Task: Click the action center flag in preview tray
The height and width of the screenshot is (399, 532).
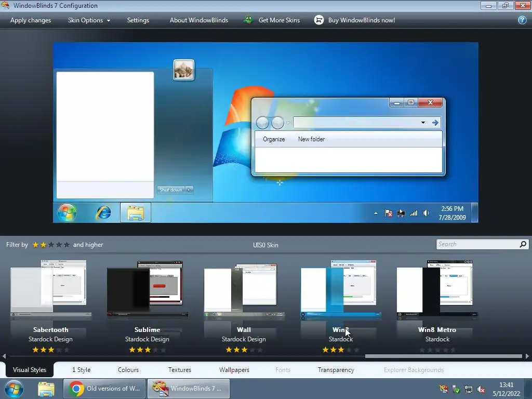Action: click(x=389, y=213)
